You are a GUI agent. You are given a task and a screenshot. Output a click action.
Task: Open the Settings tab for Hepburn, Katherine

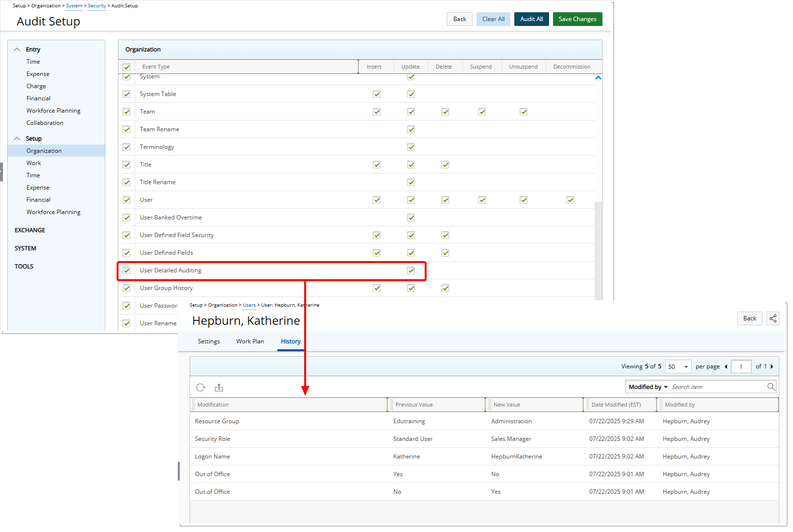pos(209,341)
